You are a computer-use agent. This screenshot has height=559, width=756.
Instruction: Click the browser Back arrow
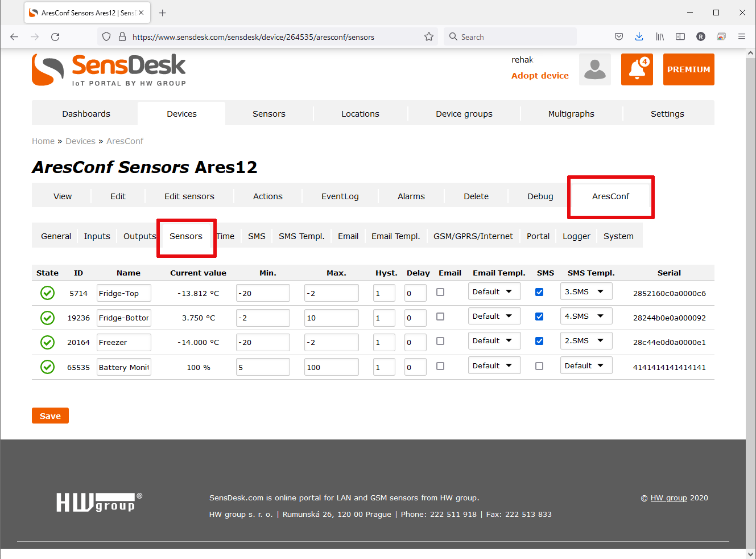click(14, 36)
